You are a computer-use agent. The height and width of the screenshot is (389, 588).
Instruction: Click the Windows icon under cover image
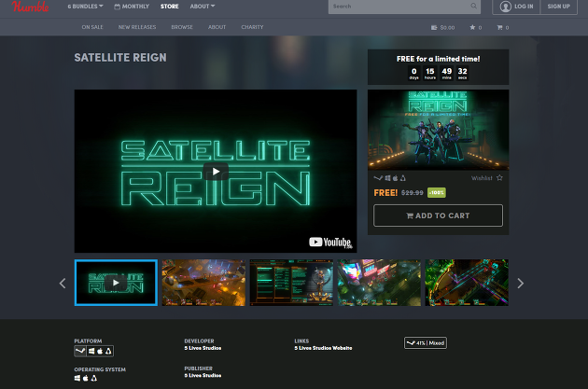point(387,178)
